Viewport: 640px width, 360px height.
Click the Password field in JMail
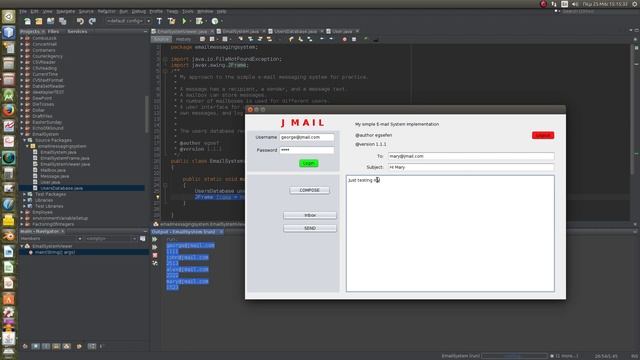pos(307,150)
